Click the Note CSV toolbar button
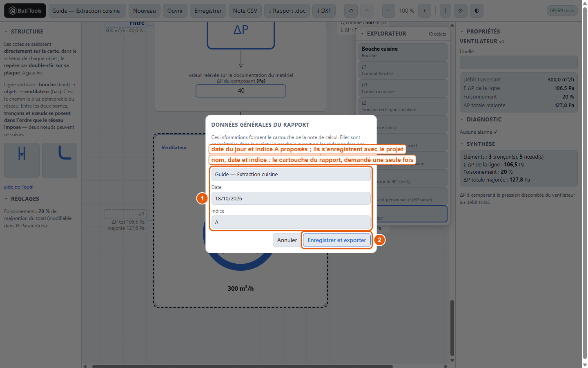Image resolution: width=588 pixels, height=368 pixels. coord(245,11)
